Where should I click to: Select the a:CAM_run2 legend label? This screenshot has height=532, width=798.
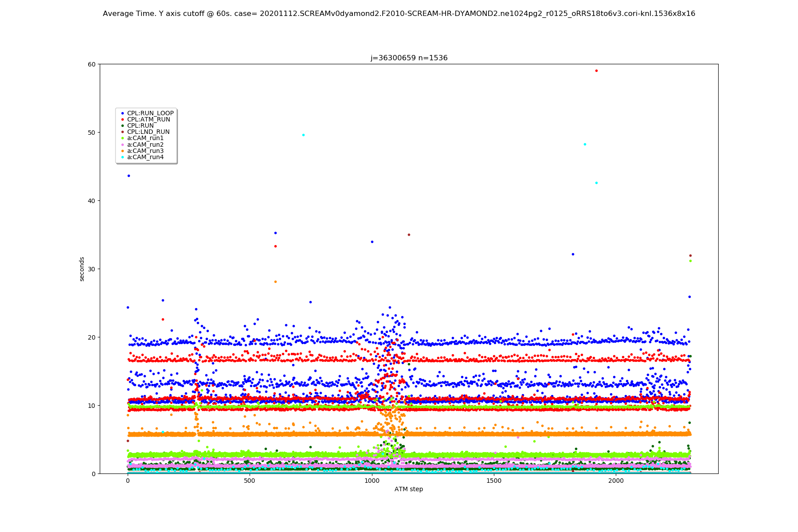pos(145,145)
